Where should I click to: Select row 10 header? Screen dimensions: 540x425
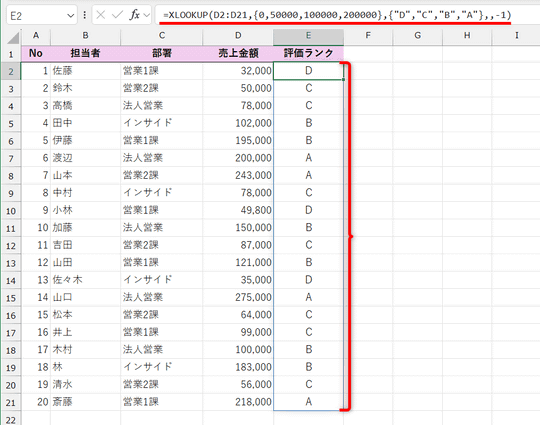11,210
